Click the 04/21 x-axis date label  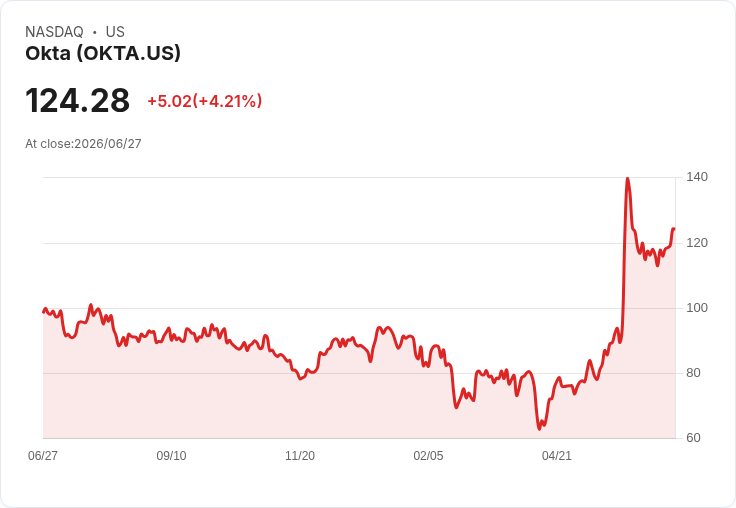[557, 455]
